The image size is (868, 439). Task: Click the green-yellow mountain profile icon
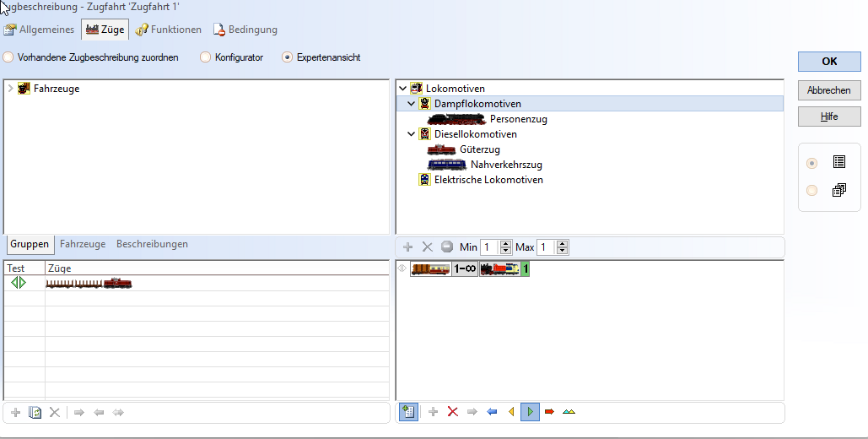coord(569,412)
